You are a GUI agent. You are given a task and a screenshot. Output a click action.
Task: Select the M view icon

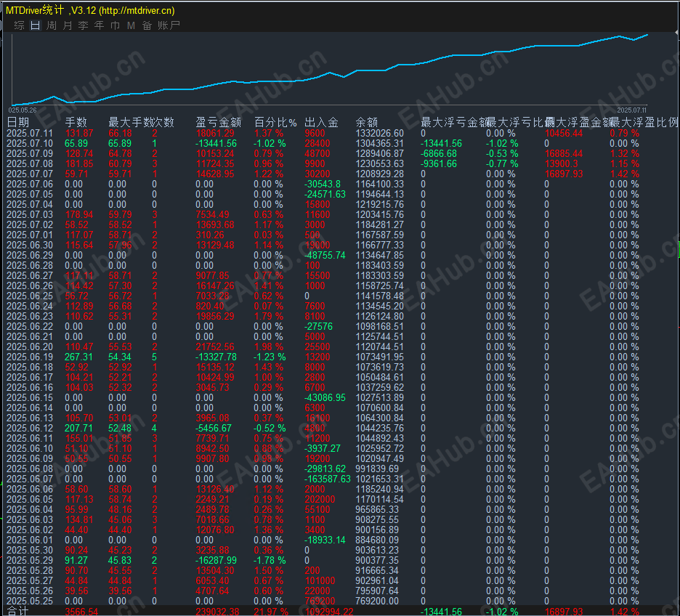131,24
